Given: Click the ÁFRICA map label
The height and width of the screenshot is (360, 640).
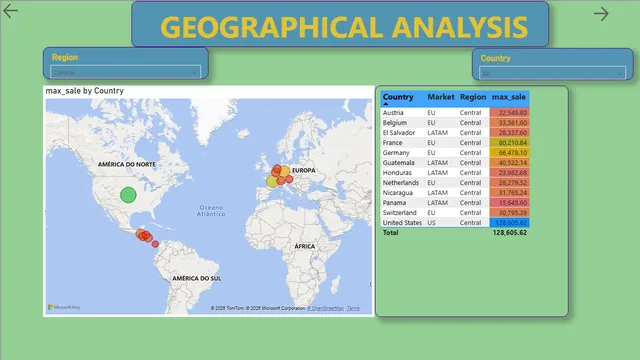Looking at the screenshot, I should [304, 246].
